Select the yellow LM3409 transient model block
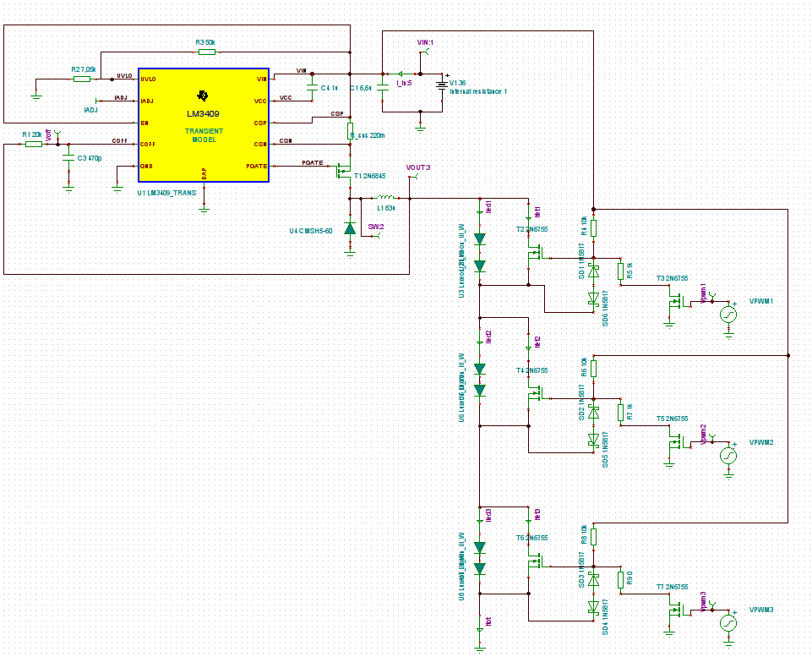Screen dimensions: 812x657 (x=204, y=125)
